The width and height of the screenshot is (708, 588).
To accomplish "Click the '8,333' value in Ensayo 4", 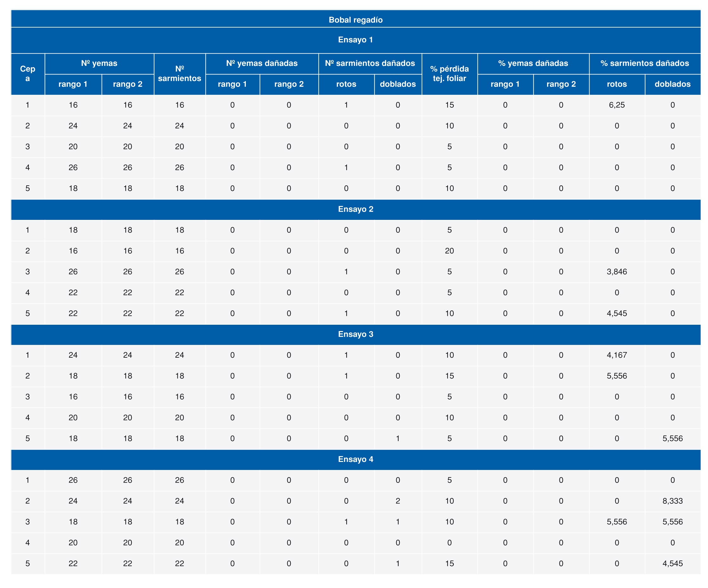I will 673,501.
